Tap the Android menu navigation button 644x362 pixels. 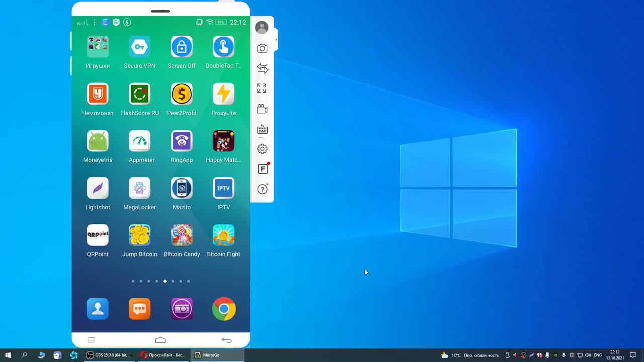pos(91,340)
